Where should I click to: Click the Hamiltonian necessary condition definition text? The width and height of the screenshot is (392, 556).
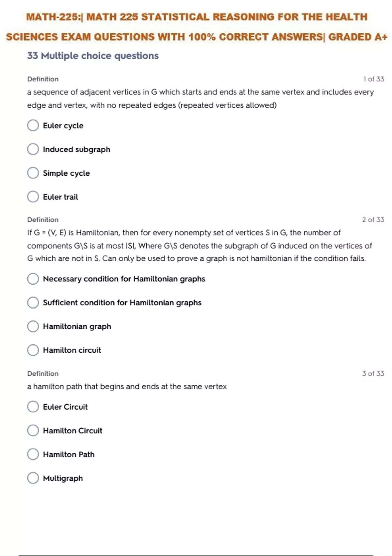click(x=199, y=246)
